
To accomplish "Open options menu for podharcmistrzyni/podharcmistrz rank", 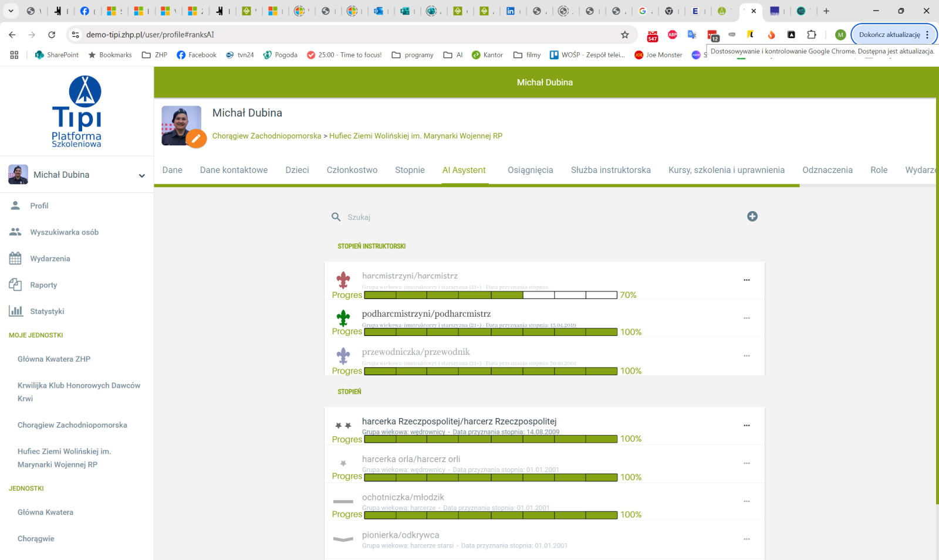I will (x=747, y=318).
